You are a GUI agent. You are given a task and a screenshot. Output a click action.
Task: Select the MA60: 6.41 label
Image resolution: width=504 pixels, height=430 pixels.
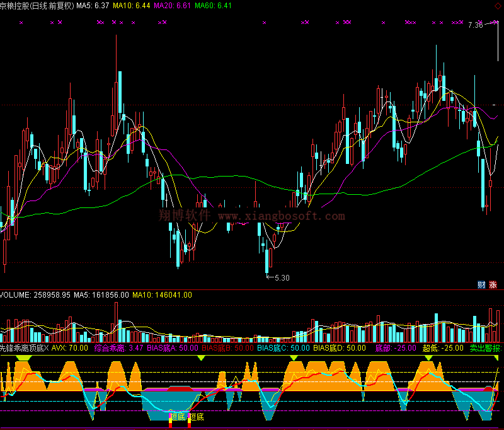[213, 6]
